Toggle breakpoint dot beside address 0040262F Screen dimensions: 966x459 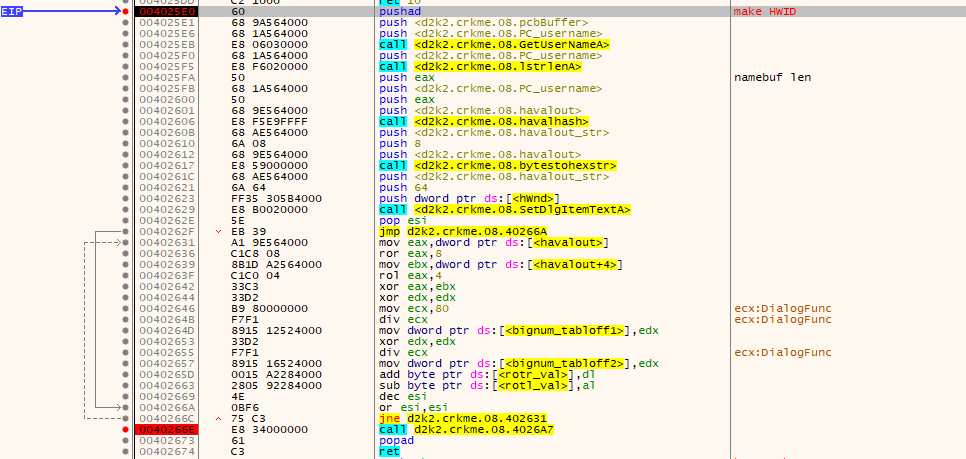pyautogui.click(x=126, y=232)
